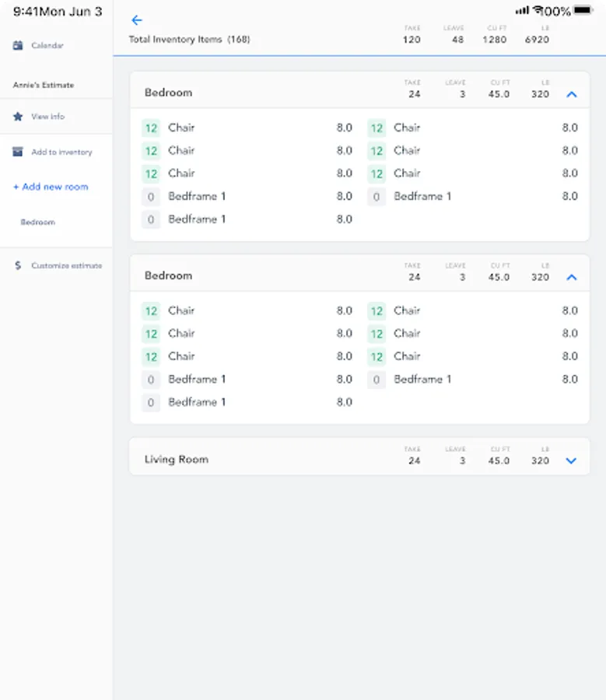The image size is (606, 700).
Task: Expand the Living Room section
Action: 572,460
